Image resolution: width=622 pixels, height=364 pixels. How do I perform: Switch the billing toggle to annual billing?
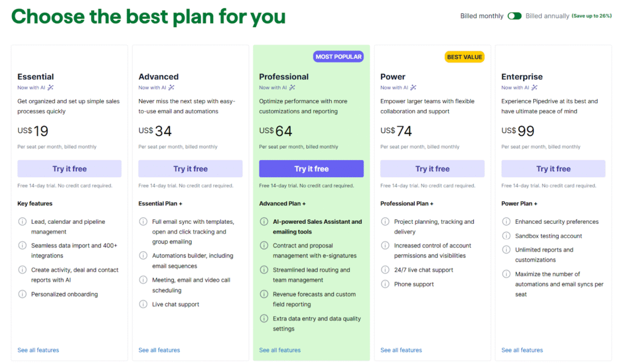point(514,16)
